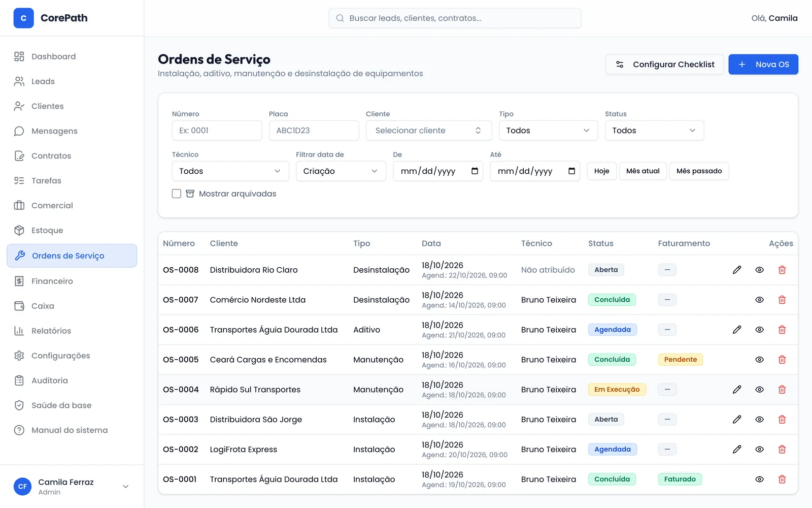Delete order OS-0002 trash icon
Image resolution: width=812 pixels, height=508 pixels.
tap(782, 450)
